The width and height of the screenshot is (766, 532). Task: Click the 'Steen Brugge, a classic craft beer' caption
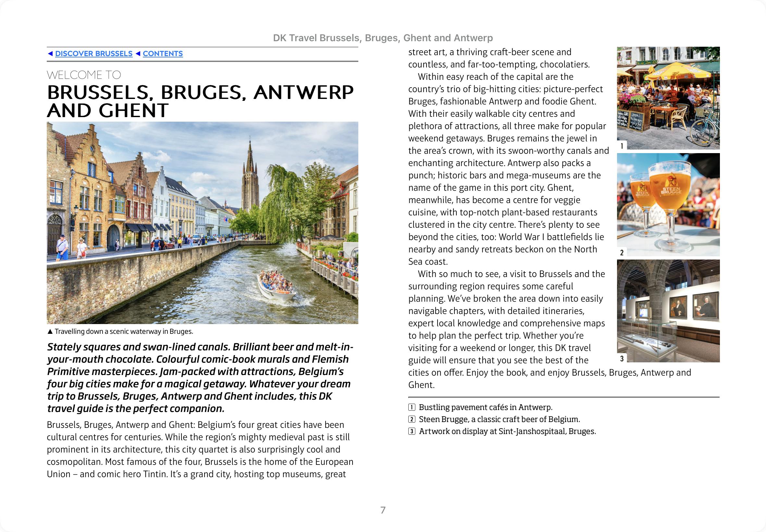tap(499, 419)
